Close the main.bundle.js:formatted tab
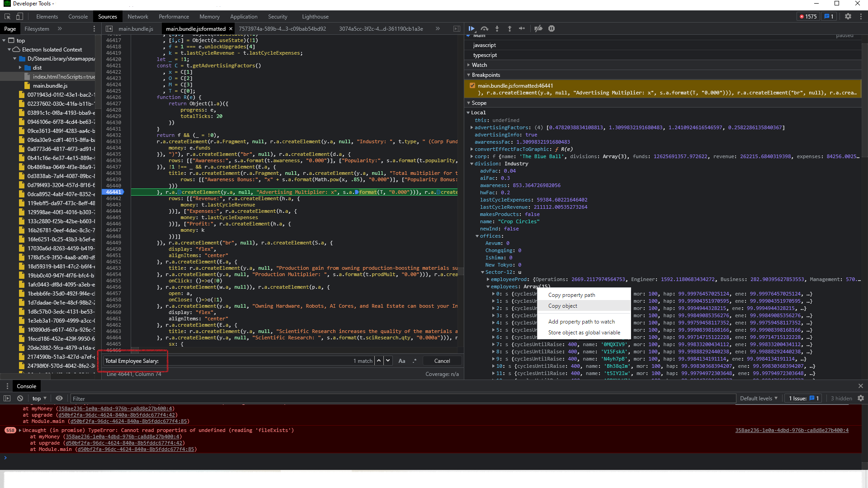This screenshot has width=868, height=488. tap(231, 28)
